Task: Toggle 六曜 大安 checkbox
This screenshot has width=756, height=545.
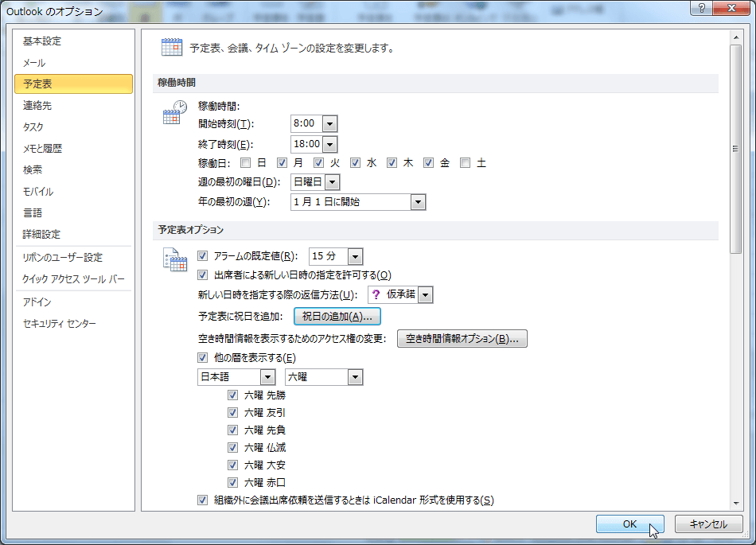Action: [x=233, y=465]
